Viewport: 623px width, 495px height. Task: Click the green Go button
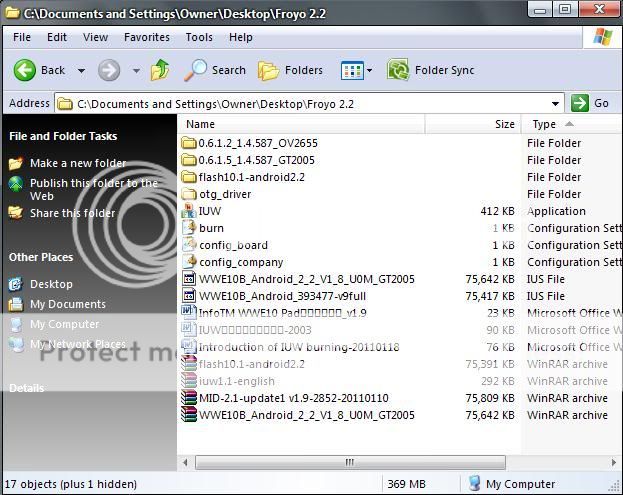[590, 103]
